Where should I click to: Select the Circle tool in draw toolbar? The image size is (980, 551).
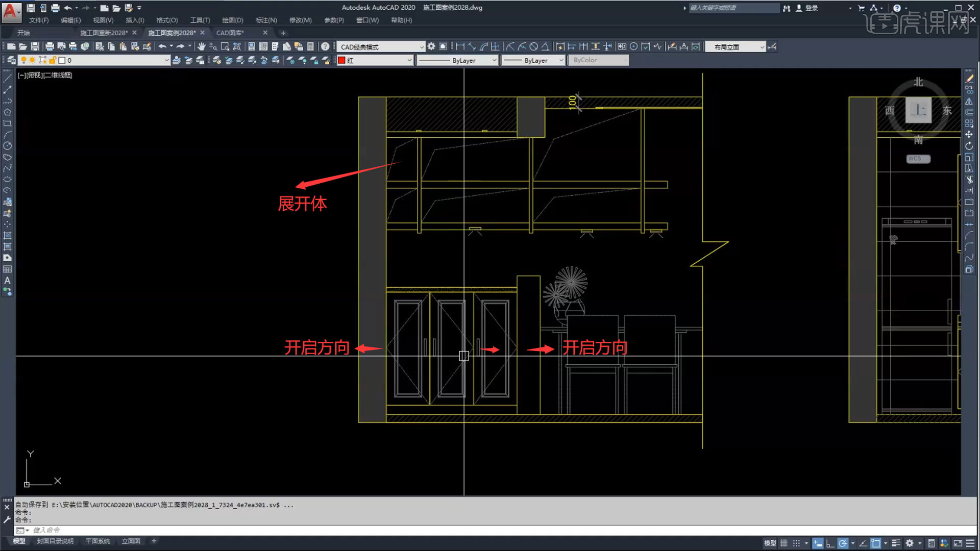tap(7, 146)
